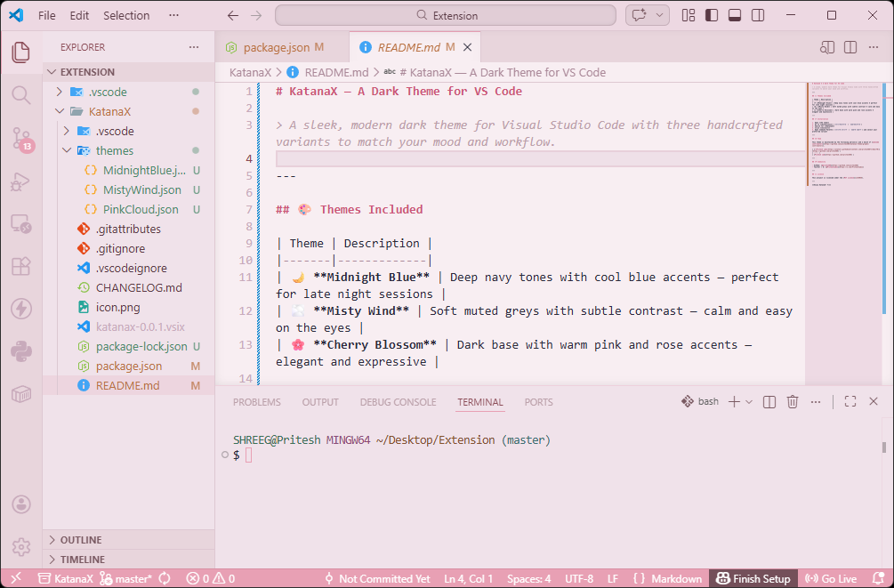Screen dimensions: 894x588
Task: Expand the TIMELINE section
Action: tap(129, 559)
